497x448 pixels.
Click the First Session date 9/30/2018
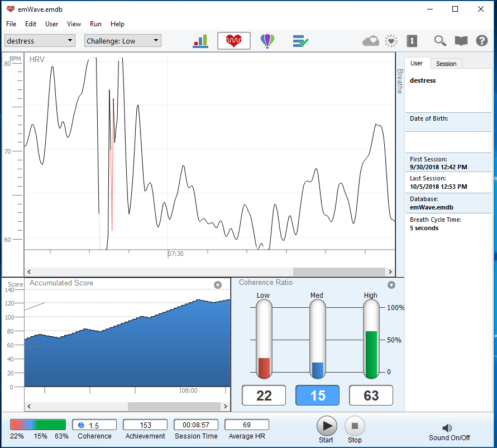438,167
